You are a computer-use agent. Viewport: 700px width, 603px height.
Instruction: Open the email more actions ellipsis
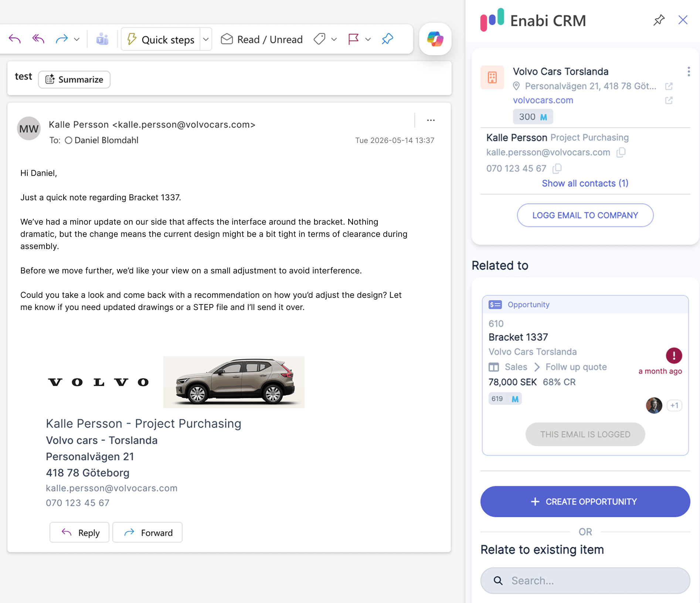(x=431, y=120)
